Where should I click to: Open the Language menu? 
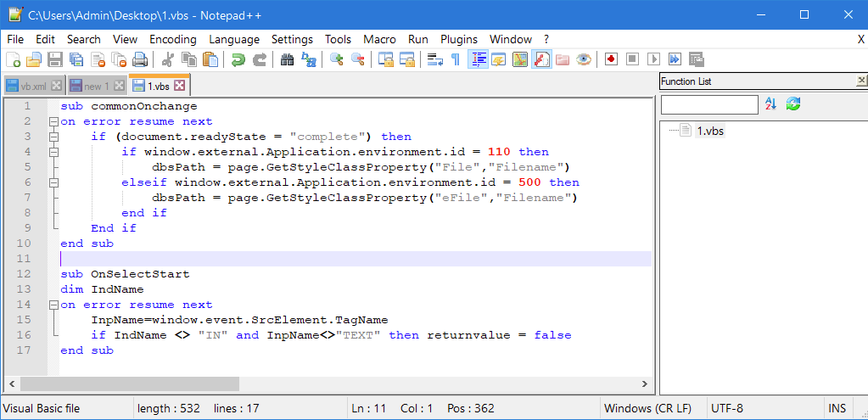point(234,39)
